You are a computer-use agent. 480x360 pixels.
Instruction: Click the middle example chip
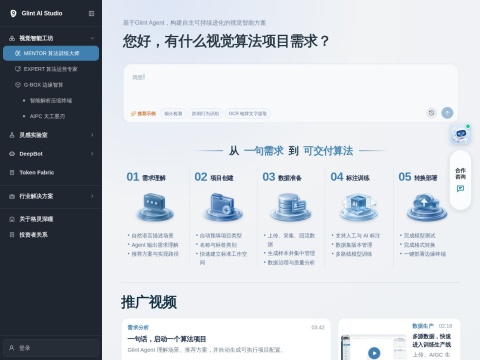[x=205, y=114]
